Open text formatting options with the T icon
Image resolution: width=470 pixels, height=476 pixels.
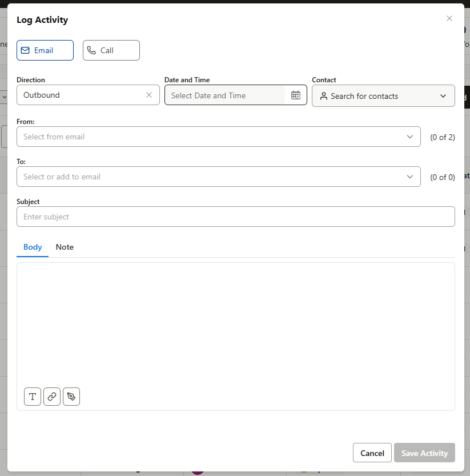[32, 396]
